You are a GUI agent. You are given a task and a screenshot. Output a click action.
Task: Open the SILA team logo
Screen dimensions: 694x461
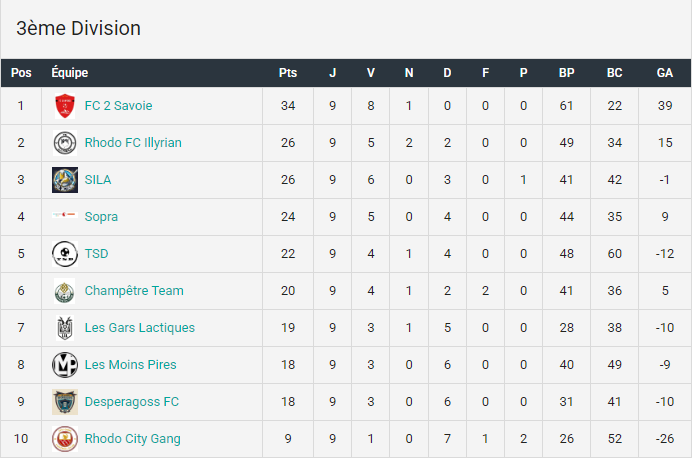pyautogui.click(x=65, y=180)
